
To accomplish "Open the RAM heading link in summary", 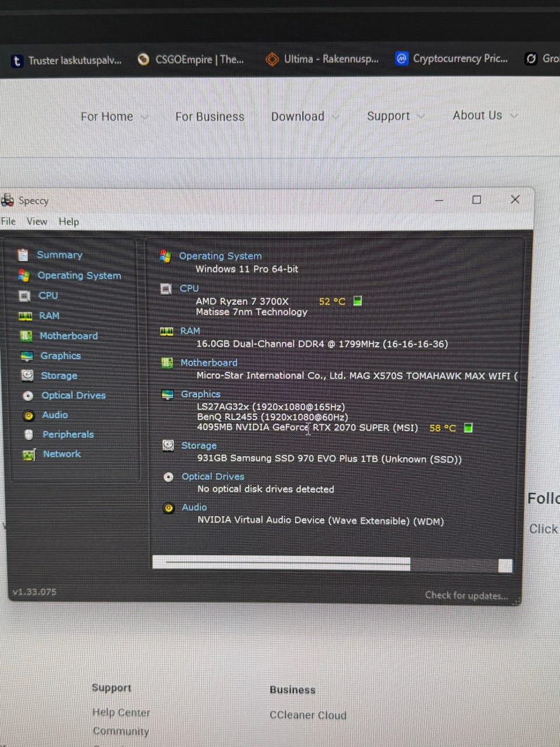I will point(190,331).
